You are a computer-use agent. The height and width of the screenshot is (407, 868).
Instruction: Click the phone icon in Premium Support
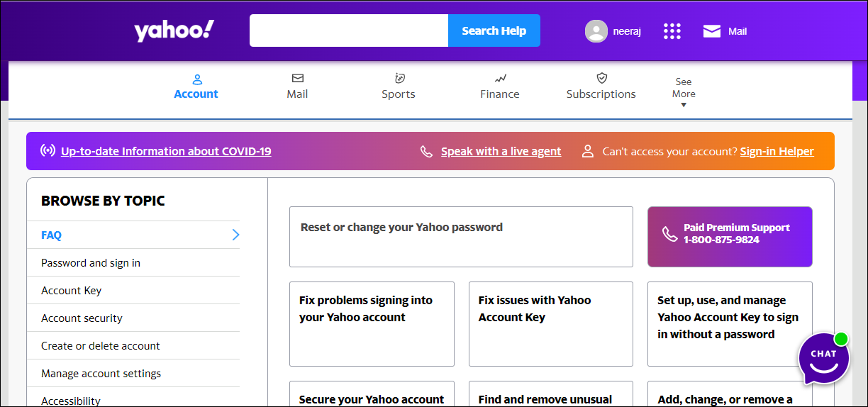click(x=669, y=234)
